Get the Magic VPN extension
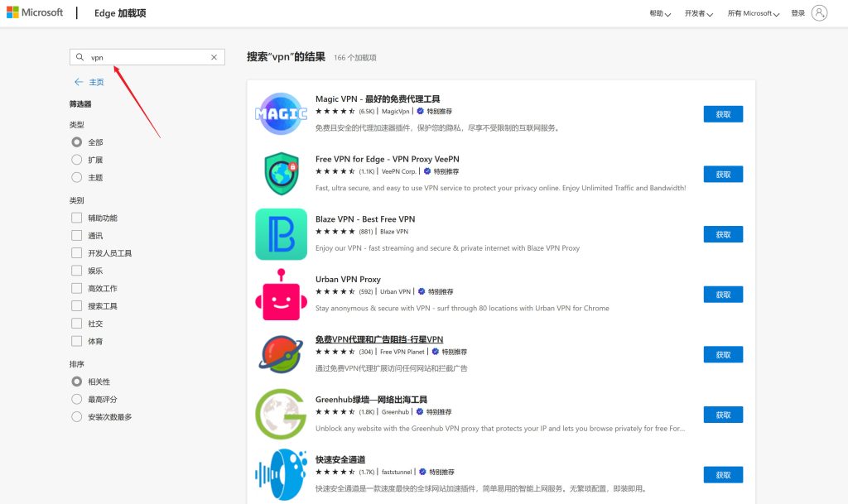This screenshot has height=504, width=848. (x=723, y=114)
